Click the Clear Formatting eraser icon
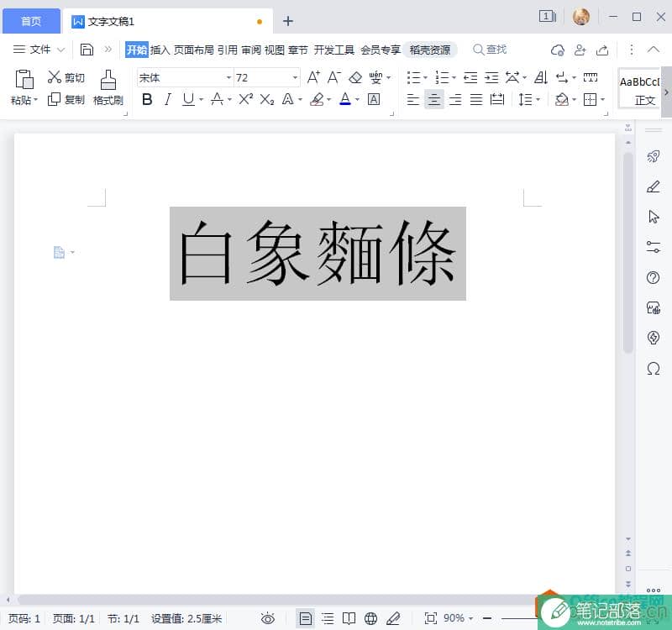The image size is (672, 630). (355, 77)
